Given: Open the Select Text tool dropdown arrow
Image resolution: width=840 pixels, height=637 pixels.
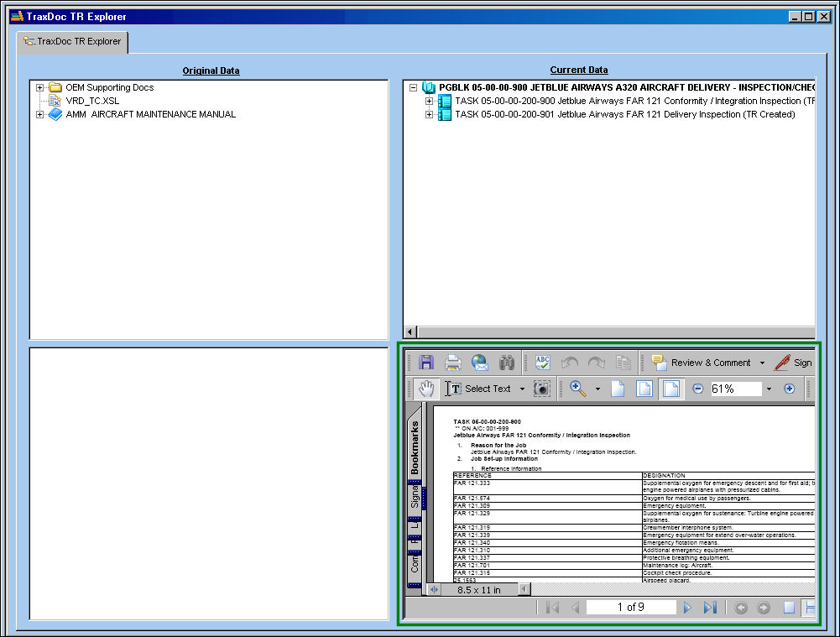Looking at the screenshot, I should coord(522,389).
